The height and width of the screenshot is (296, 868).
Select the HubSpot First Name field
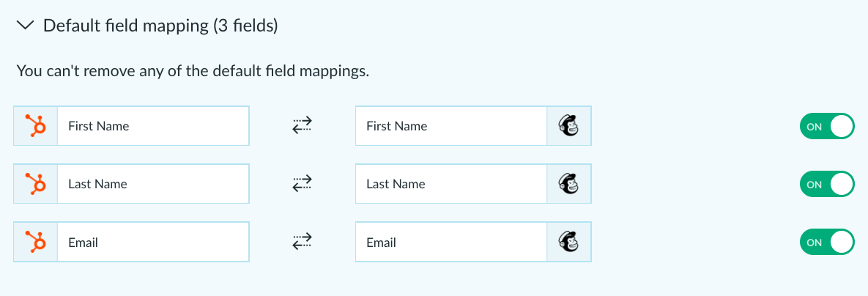[x=153, y=126]
